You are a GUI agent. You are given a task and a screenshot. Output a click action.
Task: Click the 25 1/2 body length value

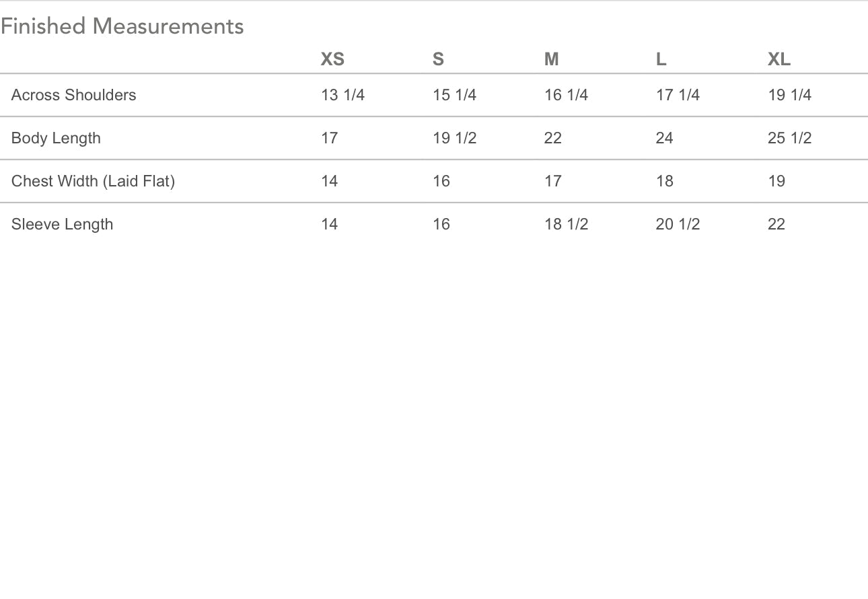coord(789,138)
